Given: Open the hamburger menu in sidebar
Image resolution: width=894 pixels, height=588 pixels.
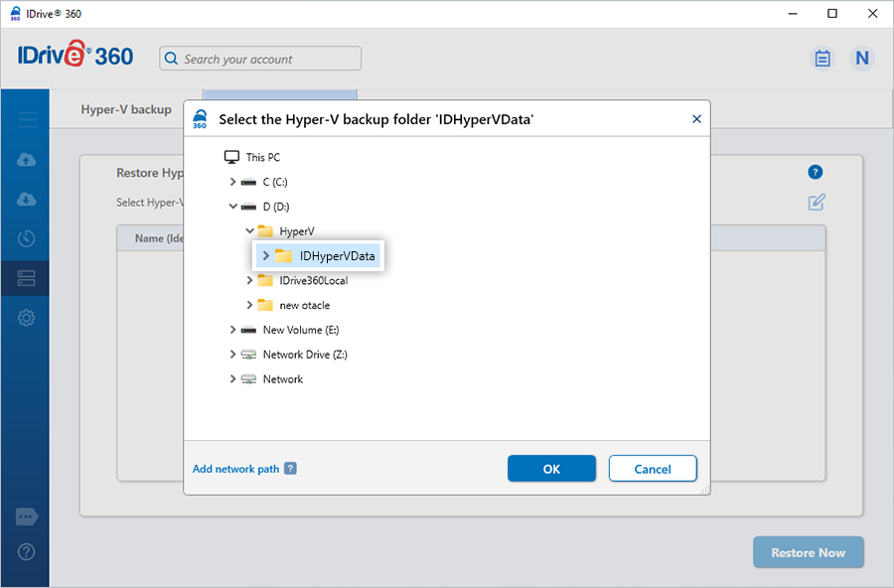Looking at the screenshot, I should coord(27,120).
